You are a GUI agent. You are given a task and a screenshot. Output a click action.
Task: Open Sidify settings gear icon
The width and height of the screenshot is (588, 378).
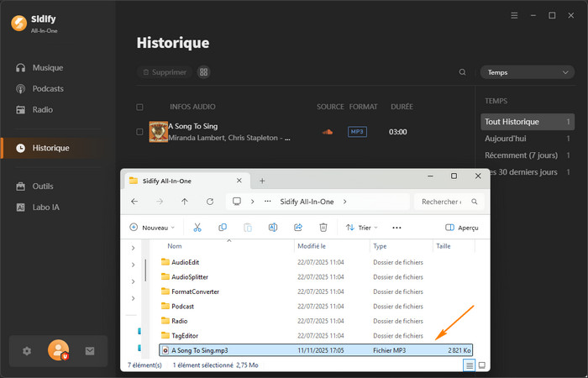(27, 351)
